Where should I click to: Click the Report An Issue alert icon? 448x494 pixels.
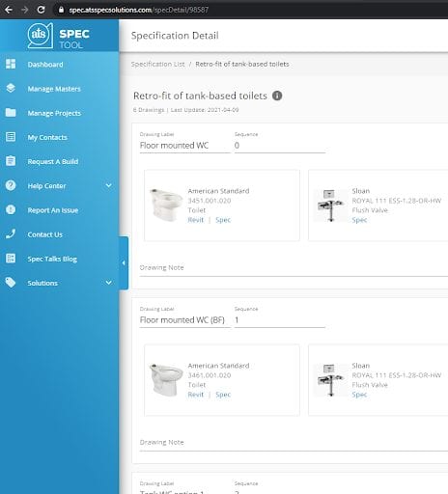click(x=11, y=209)
